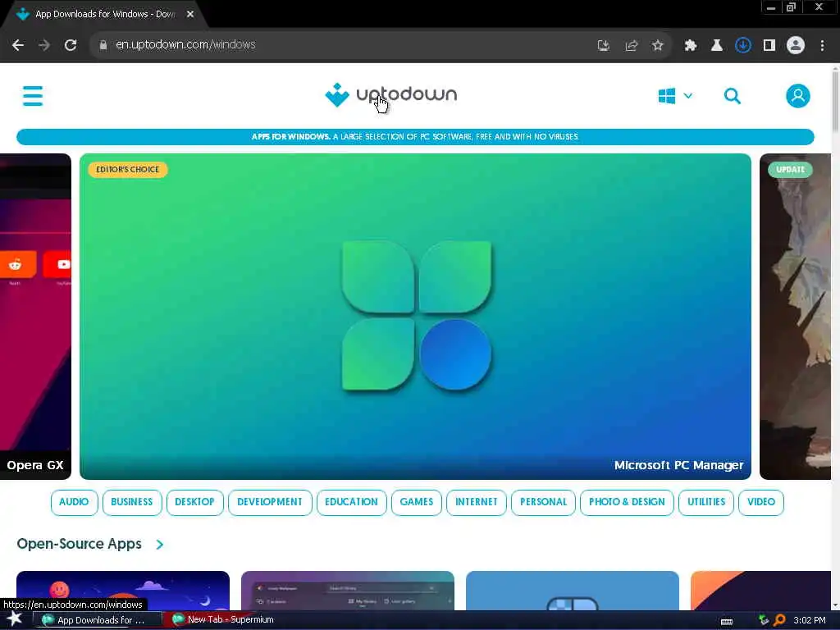Open the Games category
Image resolution: width=840 pixels, height=630 pixels.
pos(416,502)
